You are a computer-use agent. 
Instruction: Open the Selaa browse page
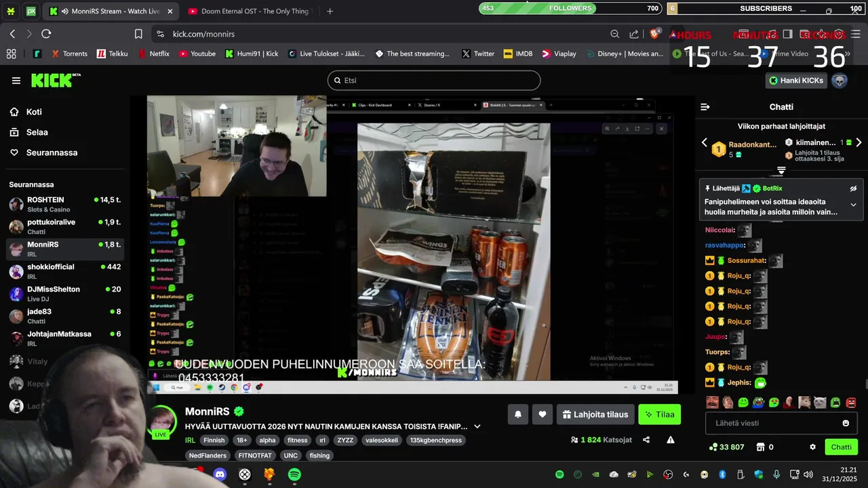37,132
